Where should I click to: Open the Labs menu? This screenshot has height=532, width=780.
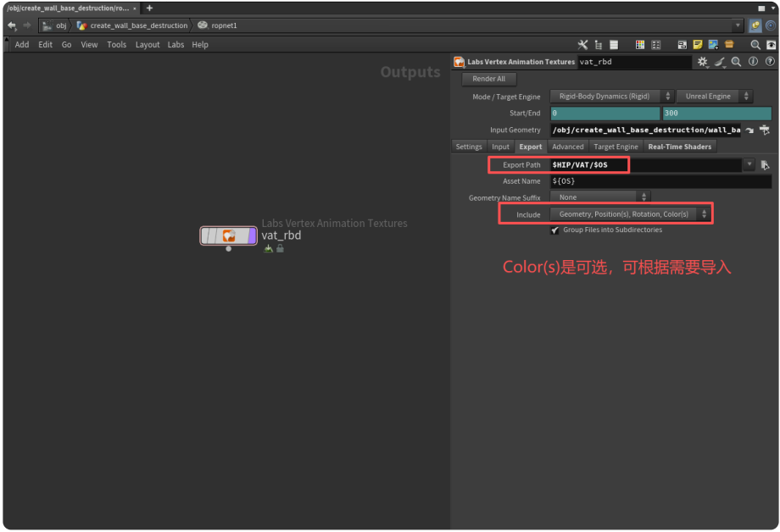tap(175, 45)
